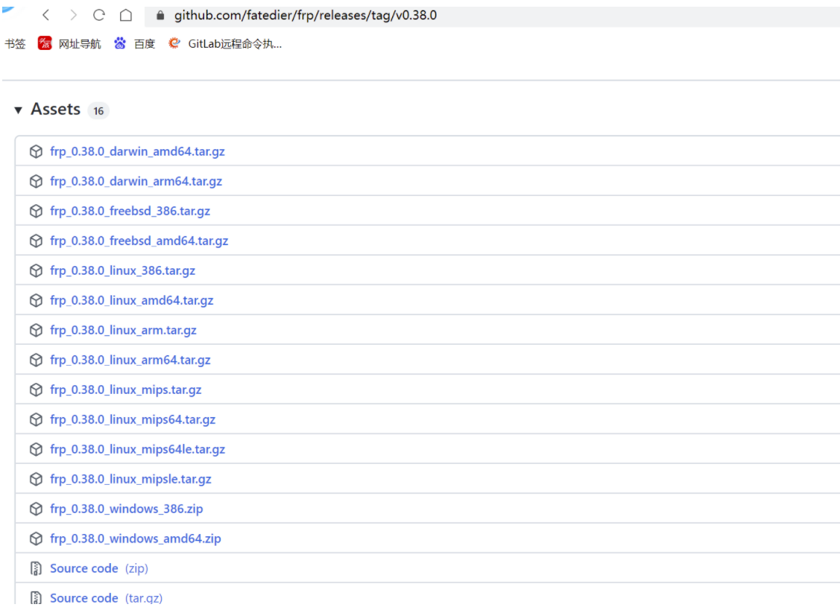Image resolution: width=840 pixels, height=616 pixels.
Task: Download frp_0.38.0_freebsd_amd64.tar.gz
Action: 139,241
